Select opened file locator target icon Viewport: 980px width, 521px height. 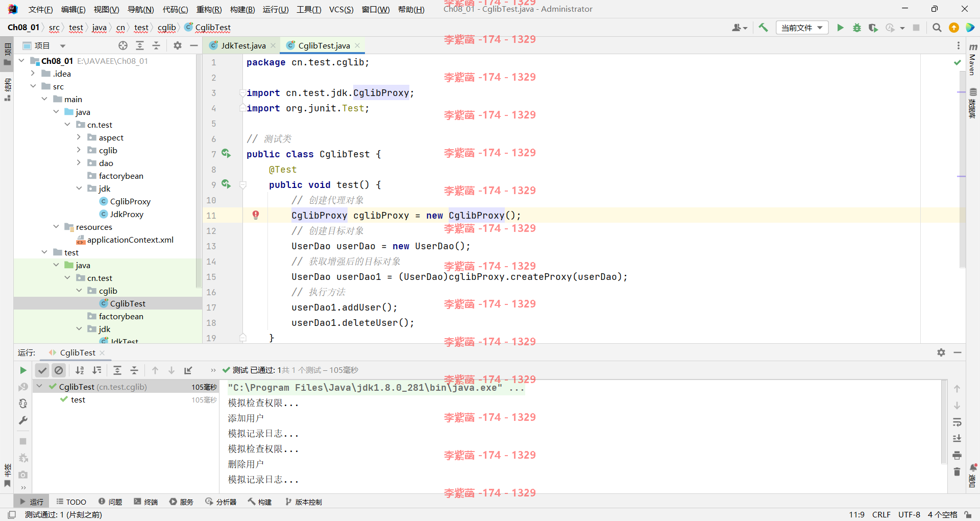point(123,45)
